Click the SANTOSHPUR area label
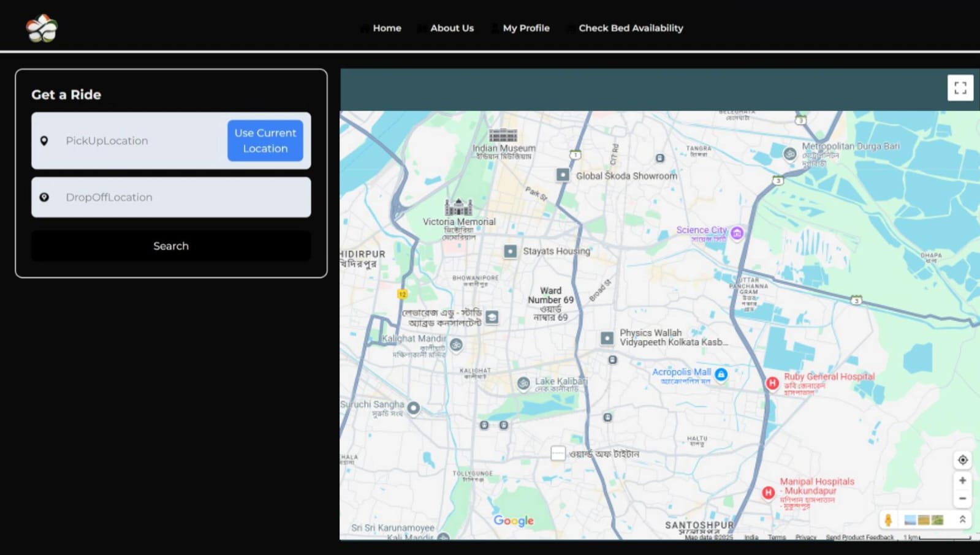Image resolution: width=980 pixels, height=555 pixels. [699, 525]
